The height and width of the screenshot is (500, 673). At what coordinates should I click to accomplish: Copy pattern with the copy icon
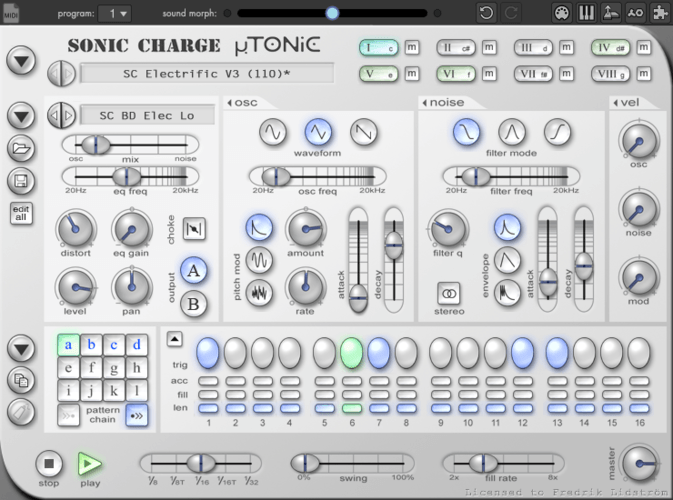pos(21,380)
